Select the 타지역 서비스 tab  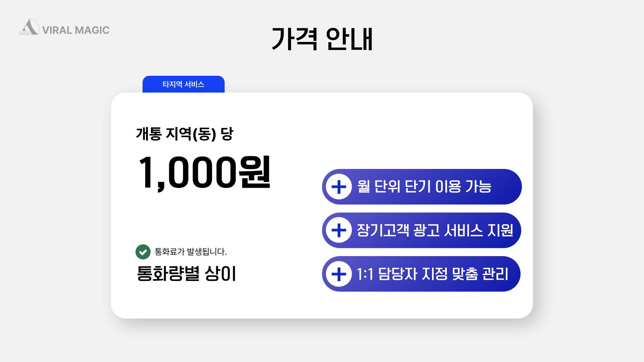[183, 84]
